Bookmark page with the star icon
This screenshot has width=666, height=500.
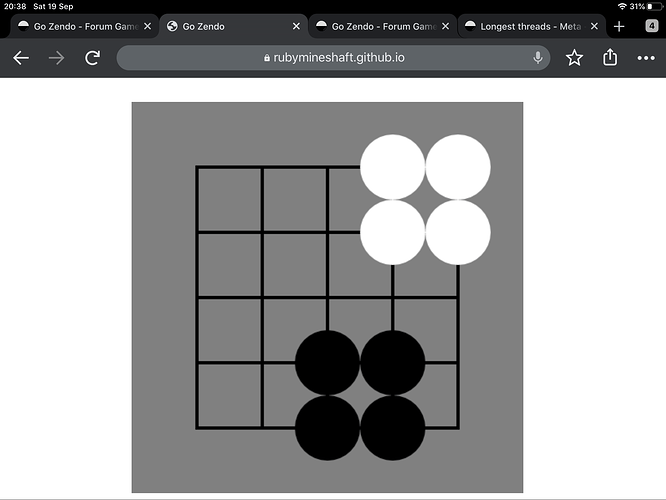coord(574,58)
